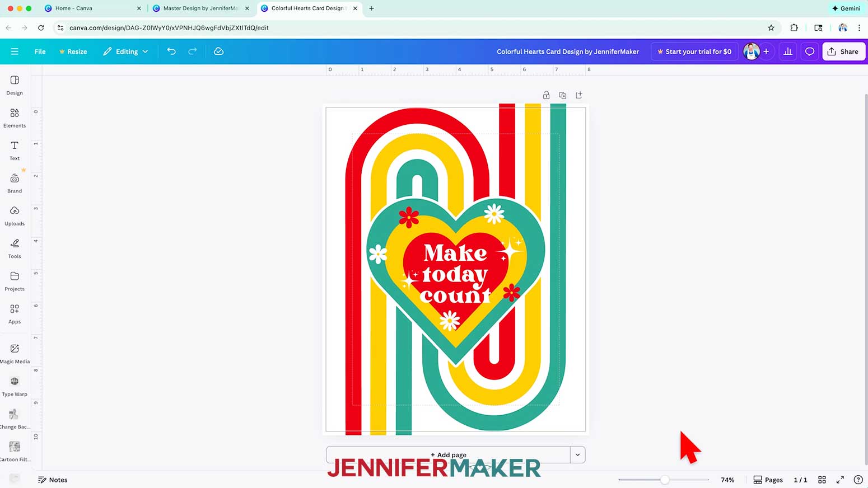This screenshot has width=868, height=488.
Task: Adjust the zoom slider handle
Action: pyautogui.click(x=665, y=480)
